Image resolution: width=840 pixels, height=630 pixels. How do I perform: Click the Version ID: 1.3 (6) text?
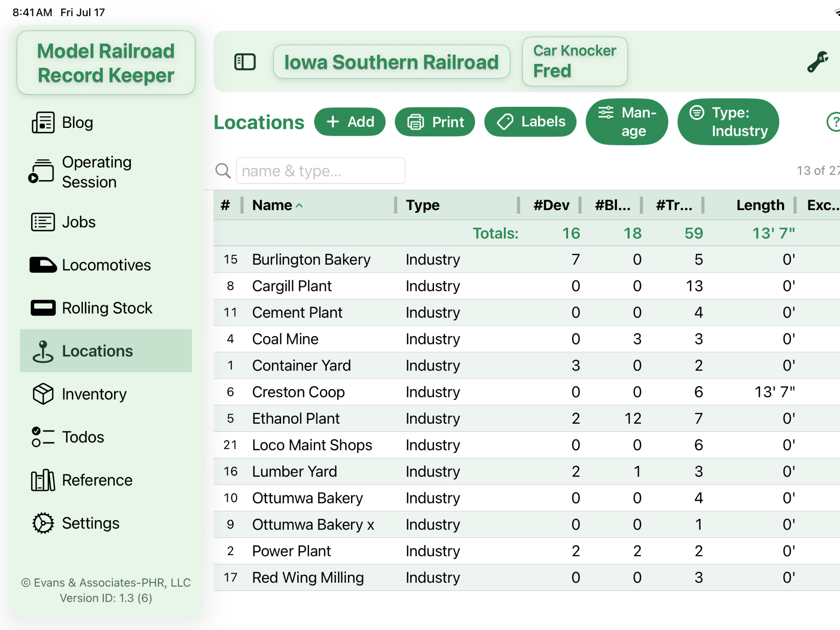[106, 598]
